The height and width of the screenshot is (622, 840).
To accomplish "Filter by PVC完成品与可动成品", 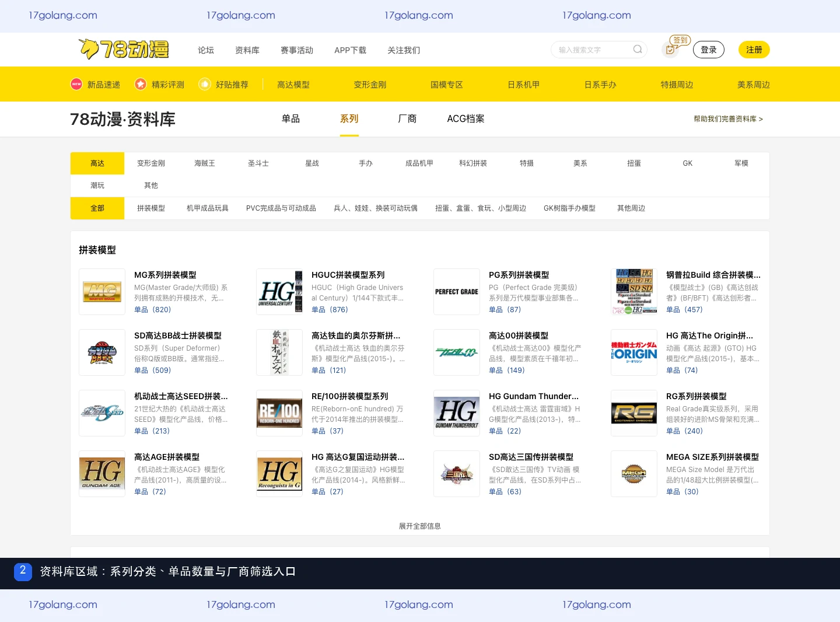I will [x=281, y=208].
